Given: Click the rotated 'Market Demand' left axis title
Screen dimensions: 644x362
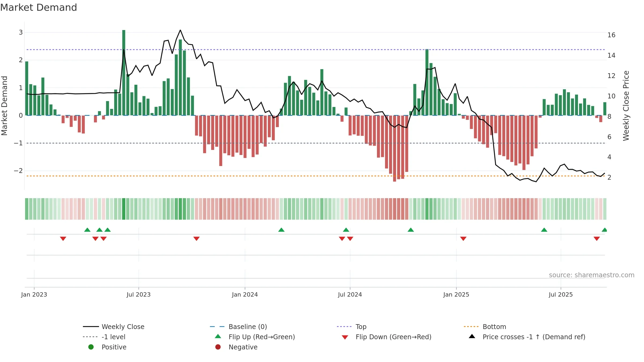Looking at the screenshot, I should tap(4, 106).
